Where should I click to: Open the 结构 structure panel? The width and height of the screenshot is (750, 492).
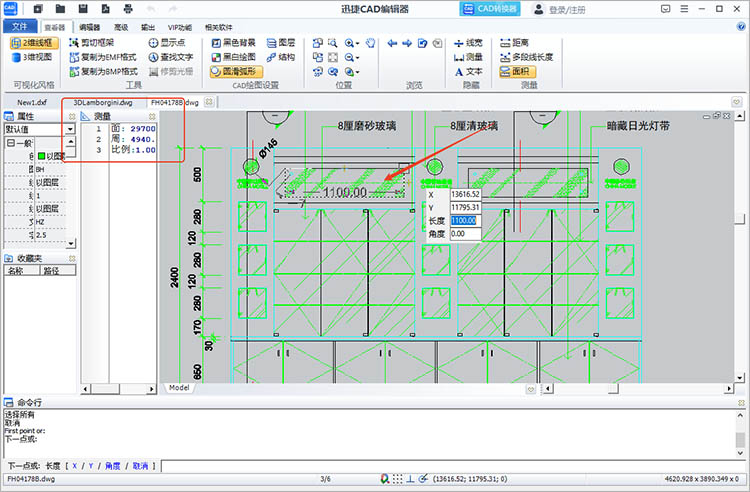281,57
